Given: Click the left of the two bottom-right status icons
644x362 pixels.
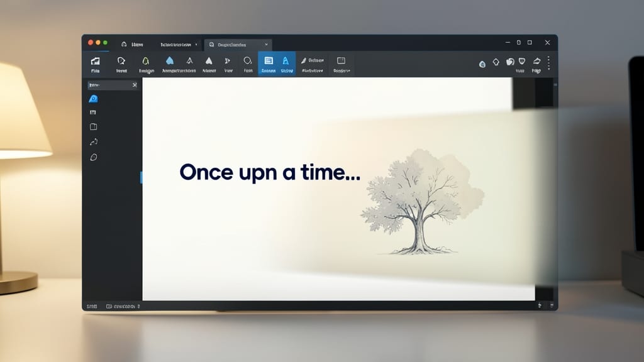Looking at the screenshot, I should [x=540, y=305].
